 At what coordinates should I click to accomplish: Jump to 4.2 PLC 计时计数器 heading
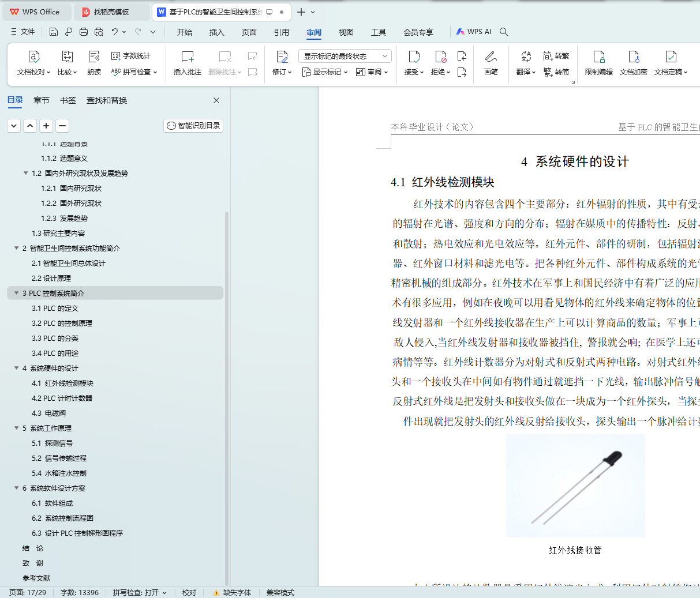click(62, 398)
